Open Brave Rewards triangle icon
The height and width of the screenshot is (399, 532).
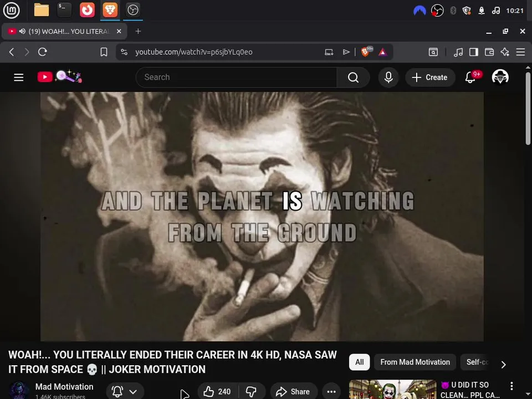pos(383,52)
